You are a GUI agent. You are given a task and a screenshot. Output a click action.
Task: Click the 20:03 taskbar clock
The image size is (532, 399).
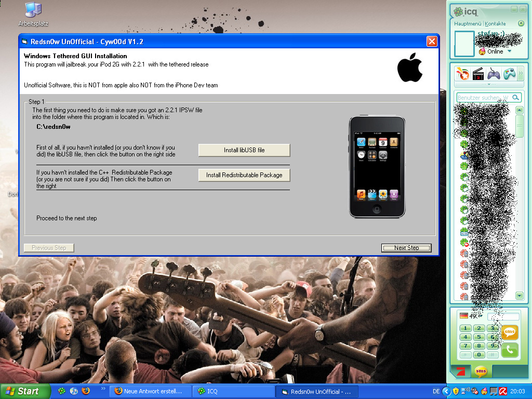pos(517,391)
